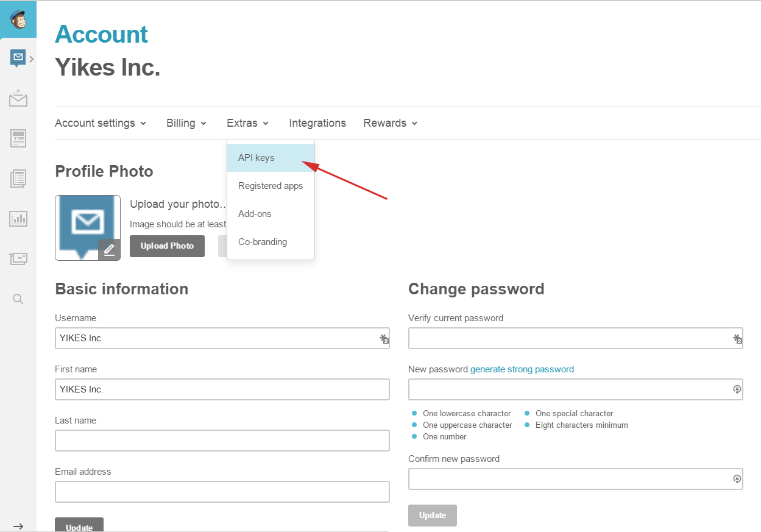Click the Account page heading
This screenshot has height=532, width=761.
coord(101,35)
